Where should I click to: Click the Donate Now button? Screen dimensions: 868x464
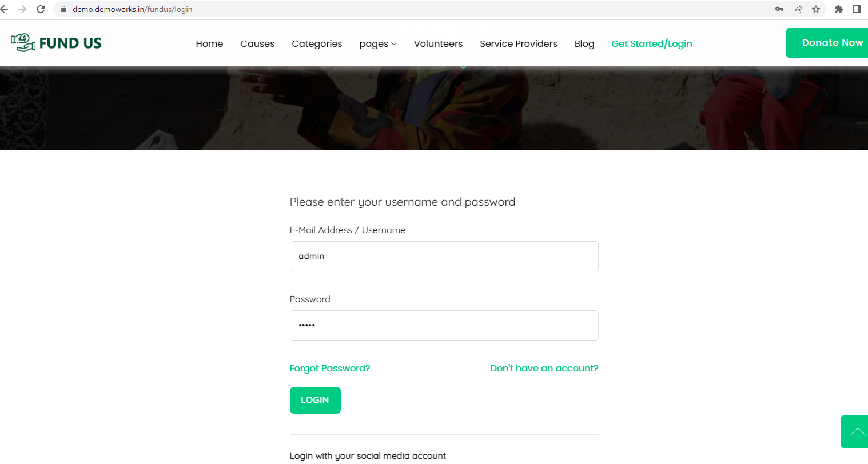tap(827, 43)
